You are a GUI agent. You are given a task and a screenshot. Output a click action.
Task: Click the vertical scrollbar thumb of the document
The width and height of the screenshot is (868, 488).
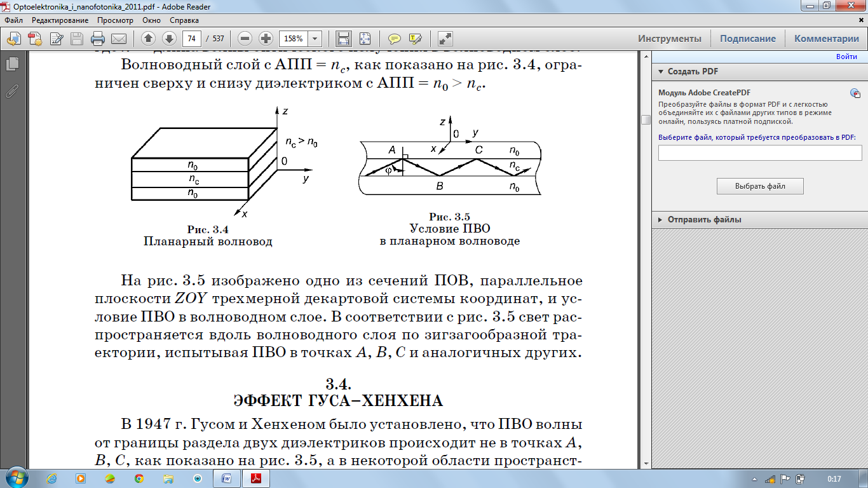646,119
